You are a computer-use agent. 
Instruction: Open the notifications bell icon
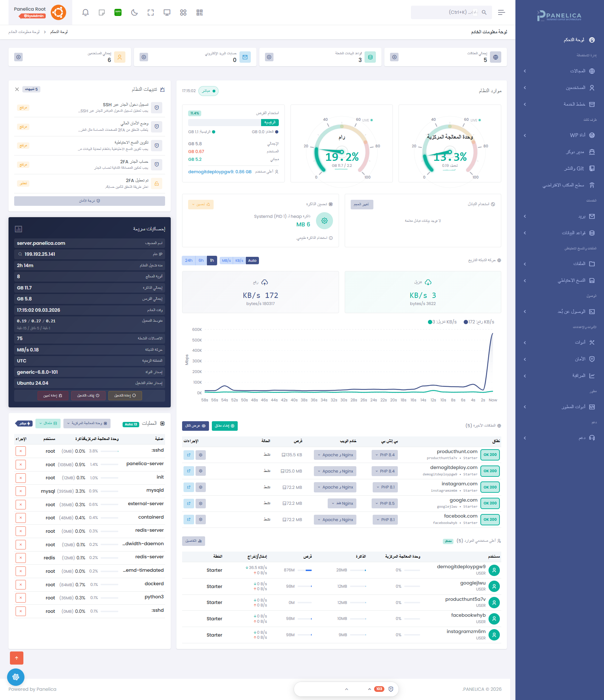click(85, 12)
